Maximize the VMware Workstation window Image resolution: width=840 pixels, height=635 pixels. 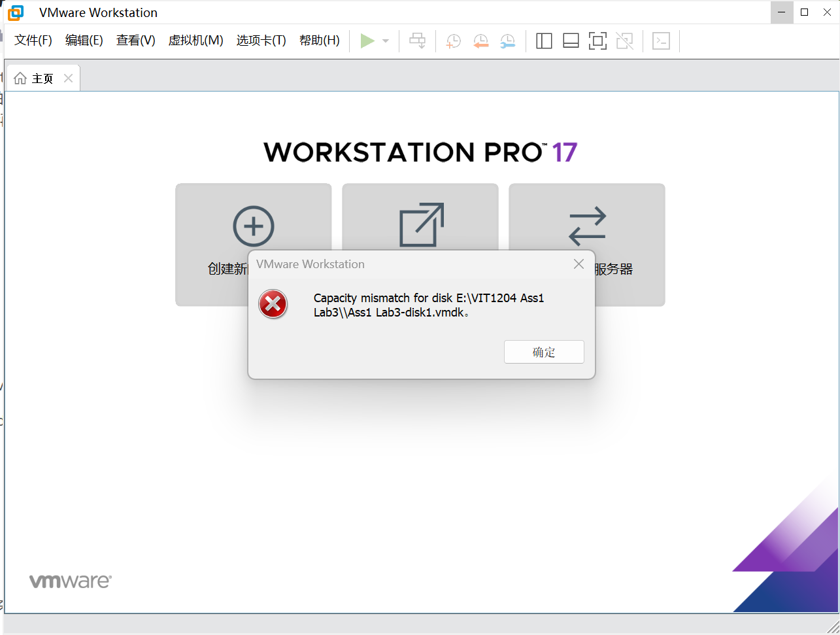pyautogui.click(x=805, y=12)
